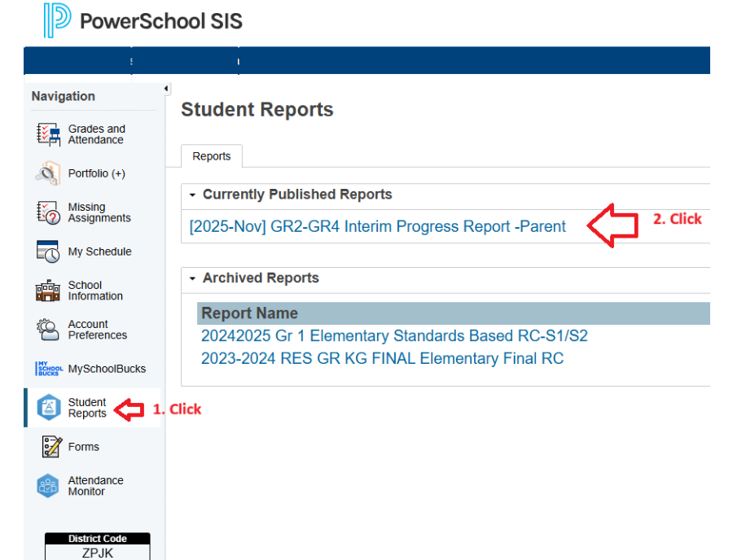Open the Gr 1 Elementary Standards Based report
The width and height of the screenshot is (733, 560).
[x=394, y=336]
